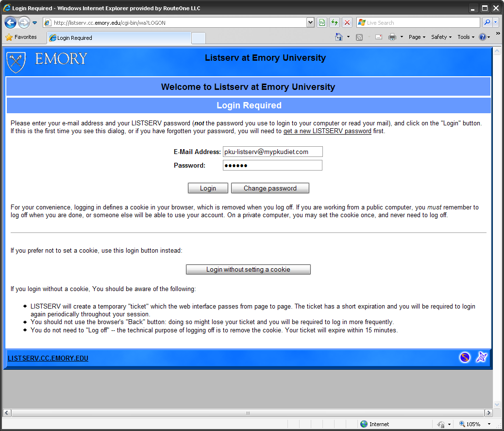The height and width of the screenshot is (431, 504).
Task: Click the orange L-Soft round footer icon
Action: tap(465, 357)
